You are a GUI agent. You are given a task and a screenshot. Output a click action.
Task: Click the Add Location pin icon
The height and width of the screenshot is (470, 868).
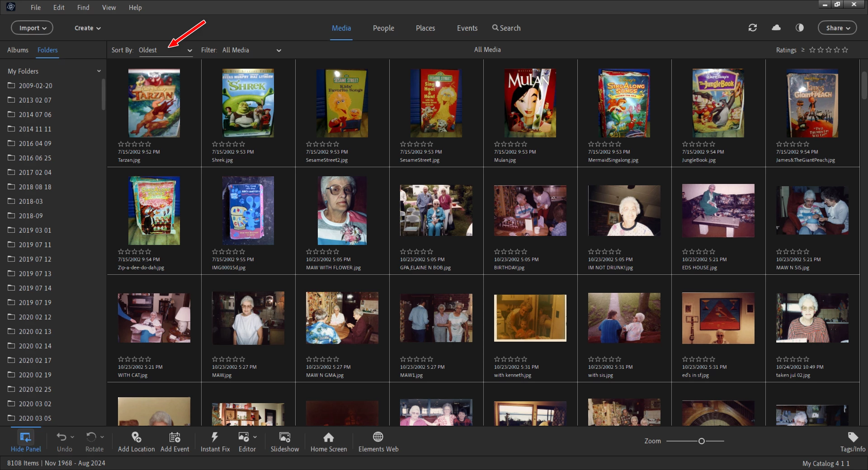(136, 437)
